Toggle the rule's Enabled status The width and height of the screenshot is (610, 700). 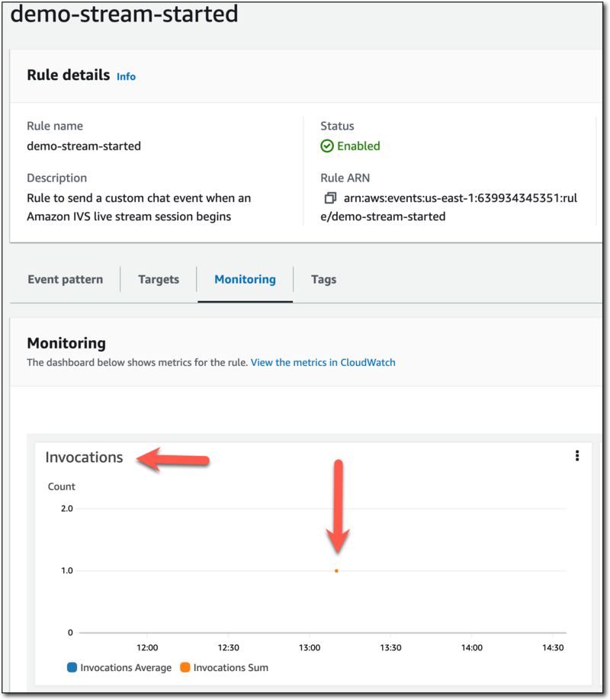pos(357,146)
